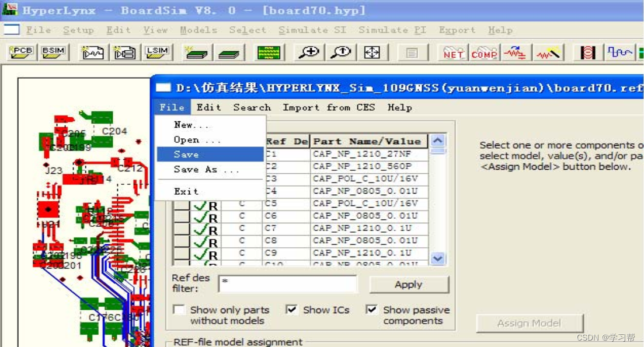Click the HyperLynx application title icon
The height and width of the screenshot is (347, 644).
click(x=10, y=9)
